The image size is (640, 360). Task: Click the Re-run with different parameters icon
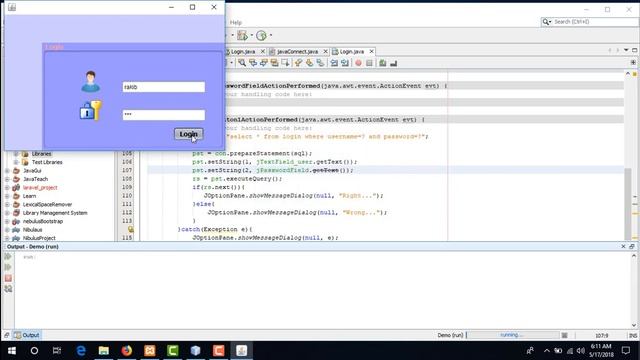(8, 267)
